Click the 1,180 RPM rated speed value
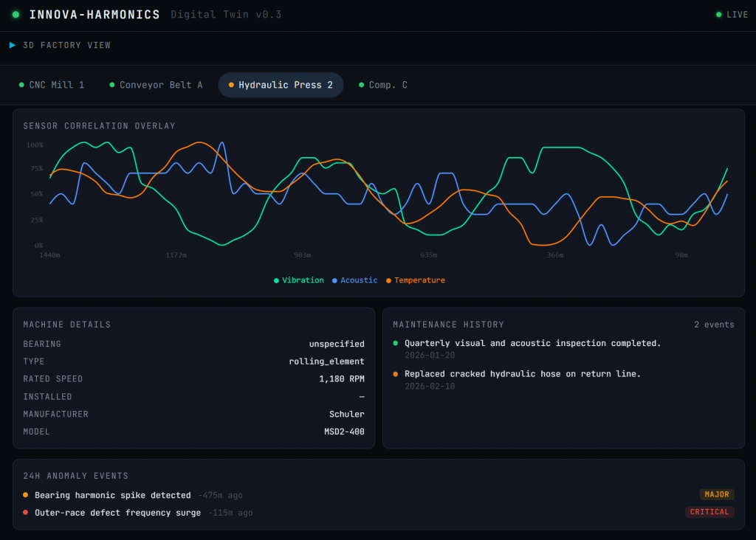The image size is (756, 540). point(341,379)
